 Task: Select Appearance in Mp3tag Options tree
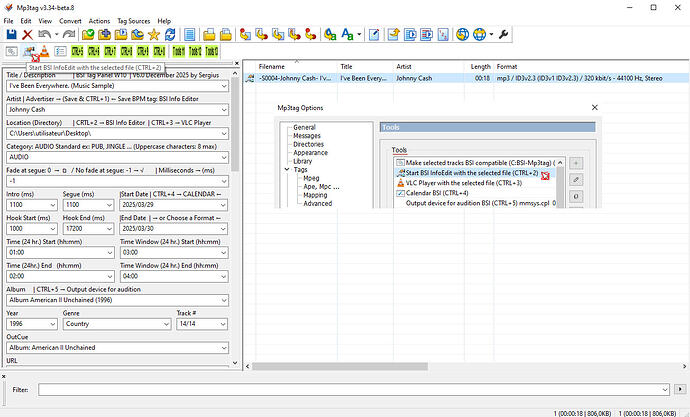[310, 153]
